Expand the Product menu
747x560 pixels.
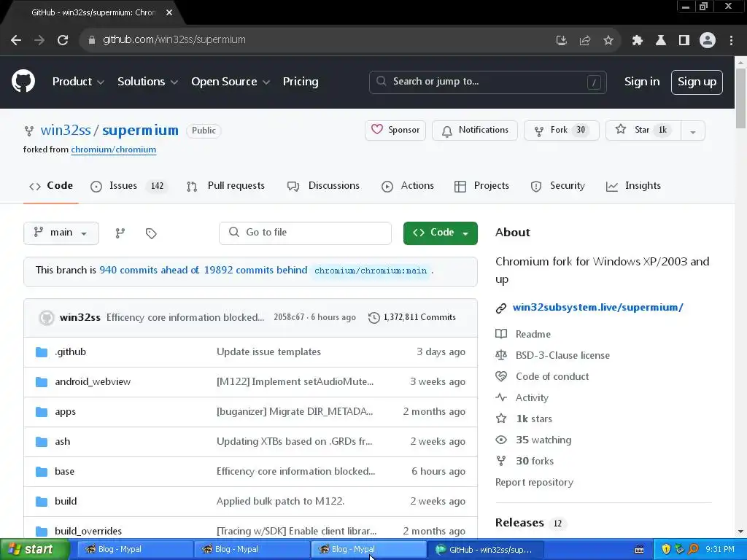coord(78,82)
